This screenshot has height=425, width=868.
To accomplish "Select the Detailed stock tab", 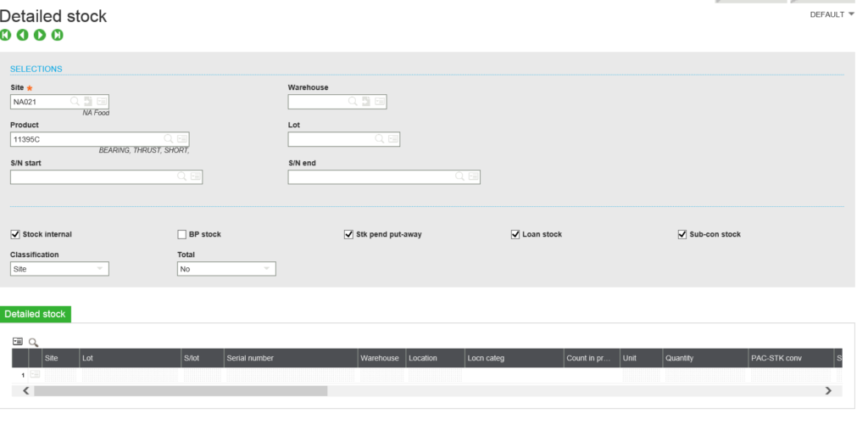I will pyautogui.click(x=36, y=314).
